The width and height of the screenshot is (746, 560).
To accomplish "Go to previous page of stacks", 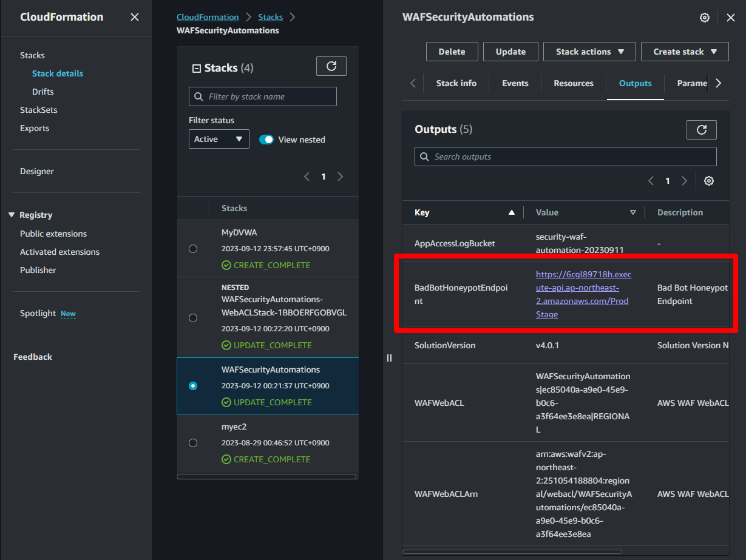I will (x=307, y=177).
